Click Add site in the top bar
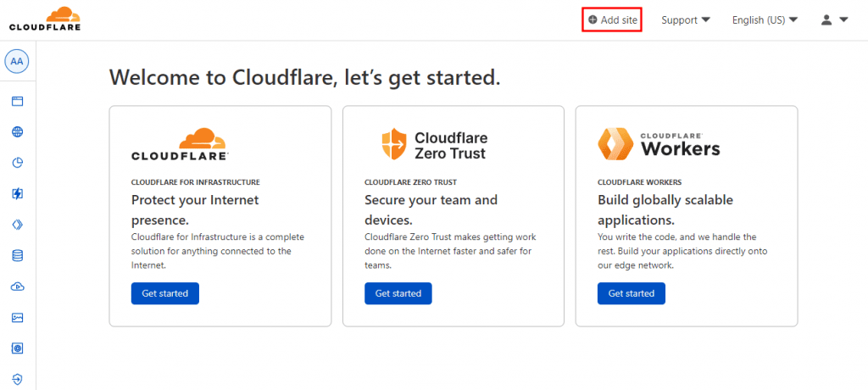 point(612,20)
